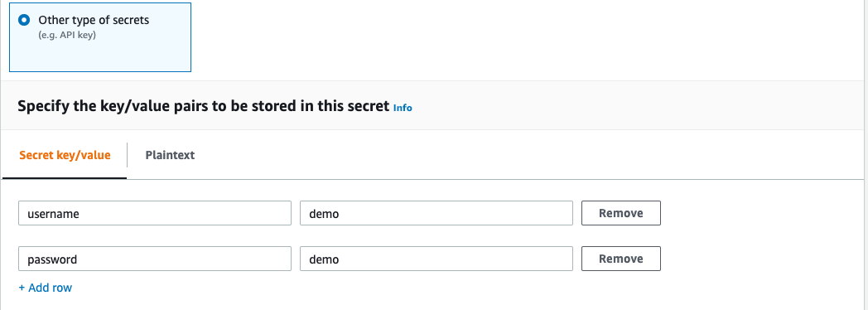Click the '(e.g. API key)' description text
This screenshot has width=868, height=310.
coord(67,35)
